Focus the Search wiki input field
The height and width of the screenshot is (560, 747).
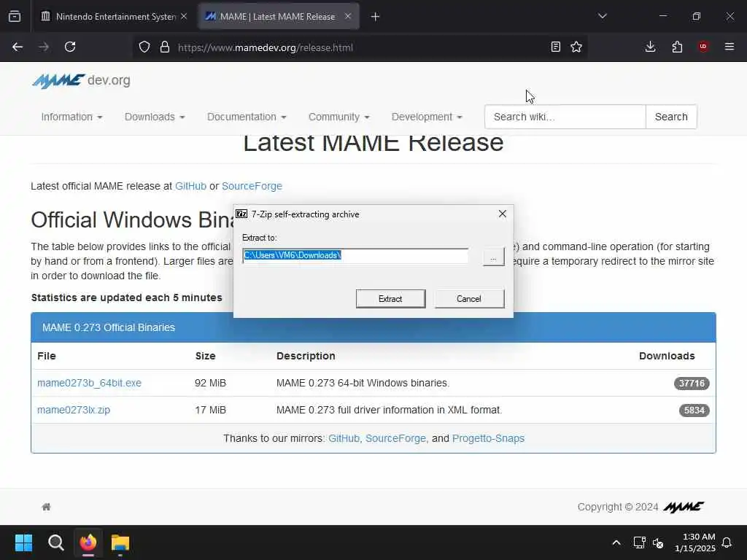pyautogui.click(x=565, y=117)
